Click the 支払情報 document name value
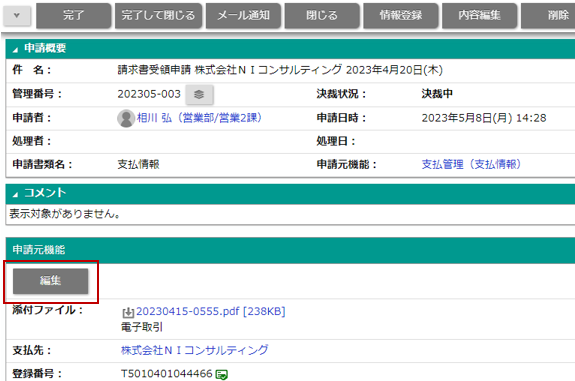This screenshot has height=381, width=575. (x=138, y=164)
